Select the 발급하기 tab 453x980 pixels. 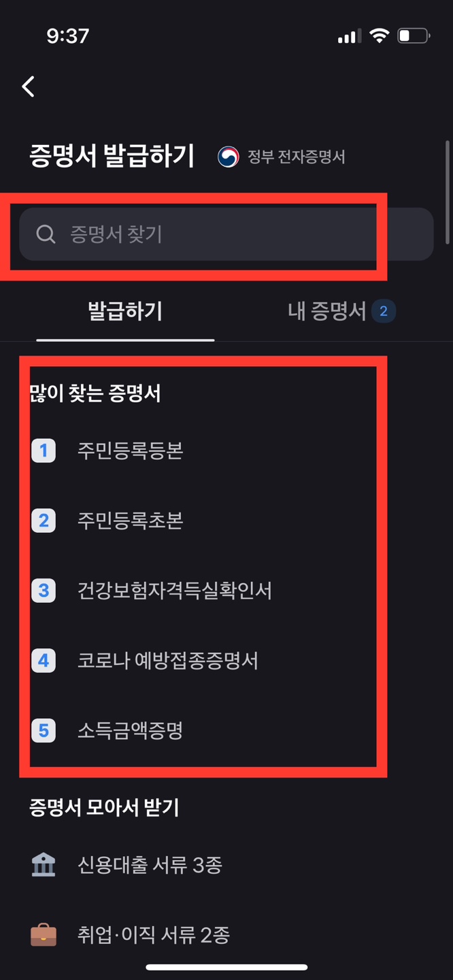[124, 311]
